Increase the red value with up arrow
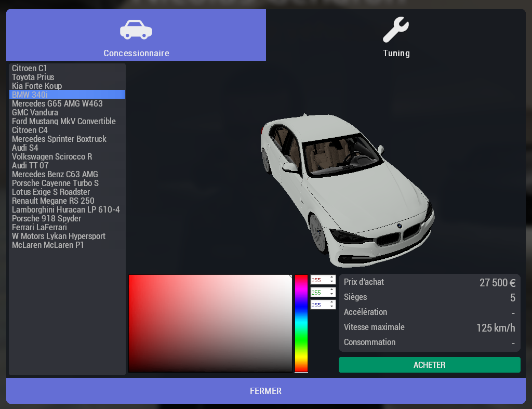Image resolution: width=532 pixels, height=409 pixels. pos(332,278)
